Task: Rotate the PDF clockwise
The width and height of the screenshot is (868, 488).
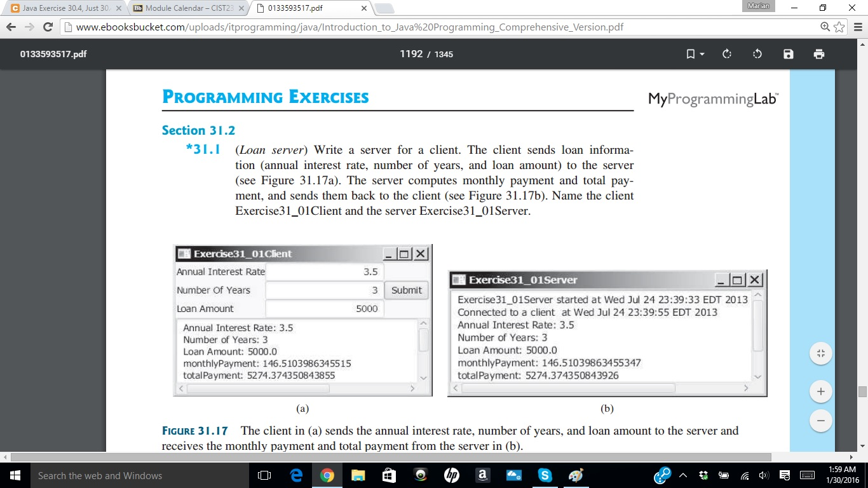Action: 726,54
